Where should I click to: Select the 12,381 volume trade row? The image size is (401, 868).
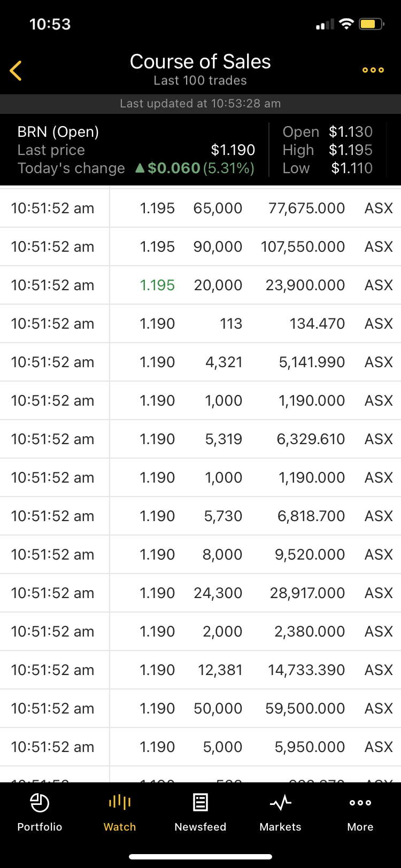click(200, 670)
